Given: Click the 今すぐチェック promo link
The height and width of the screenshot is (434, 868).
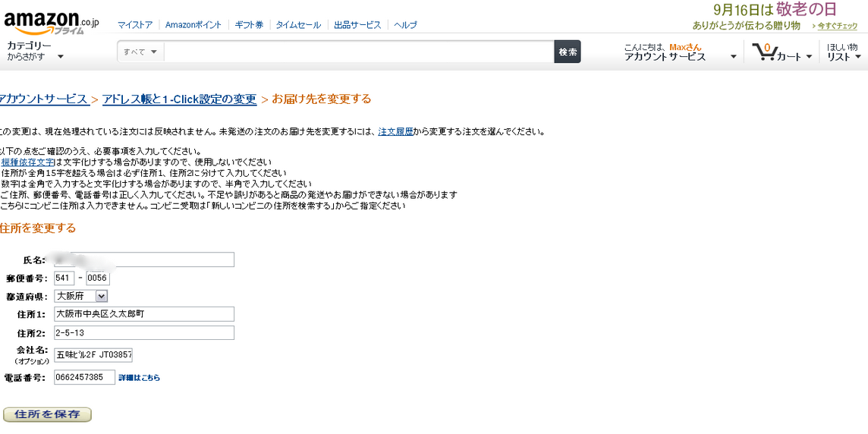Looking at the screenshot, I should coord(837,26).
